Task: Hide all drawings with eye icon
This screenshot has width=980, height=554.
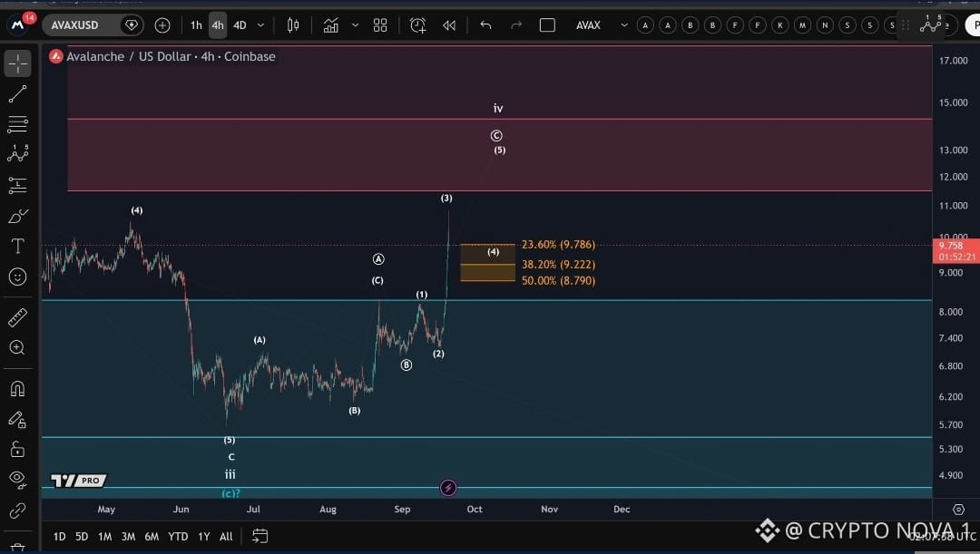Action: pos(17,480)
